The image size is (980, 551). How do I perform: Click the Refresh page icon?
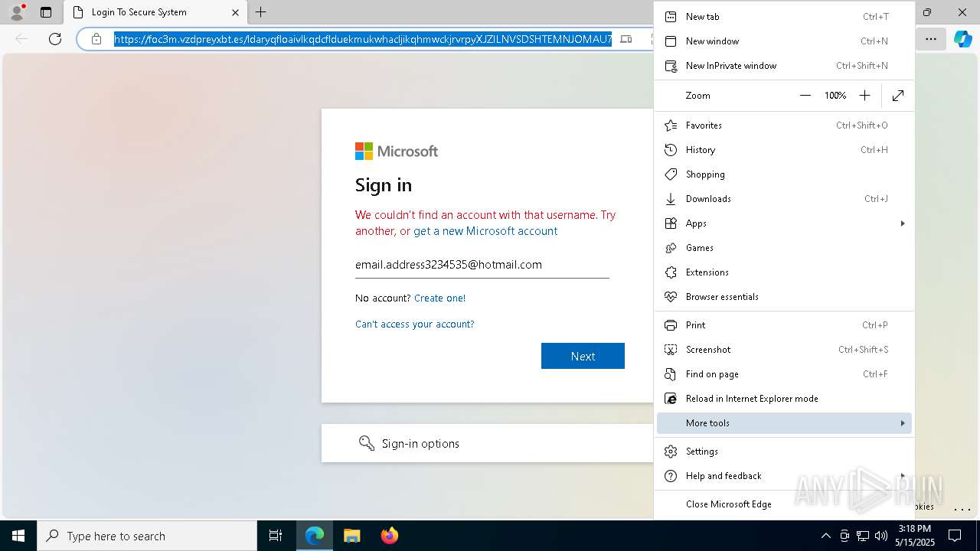55,39
